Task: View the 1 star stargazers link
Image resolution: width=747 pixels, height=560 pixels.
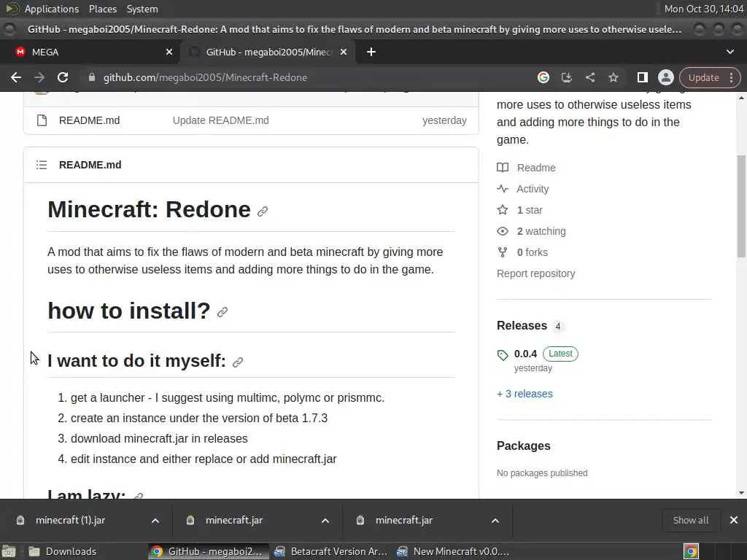Action: 530,210
